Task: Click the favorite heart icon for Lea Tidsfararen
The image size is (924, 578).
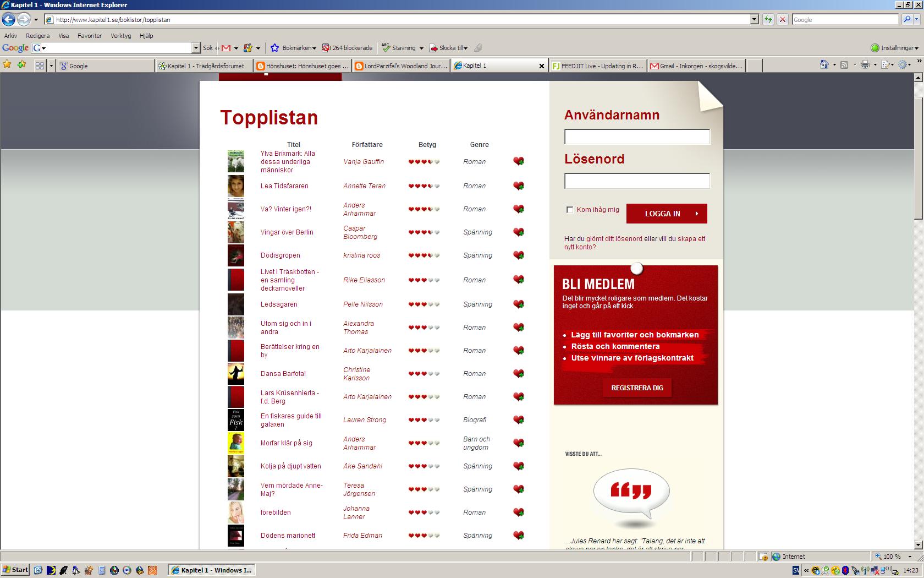Action: coord(518,186)
